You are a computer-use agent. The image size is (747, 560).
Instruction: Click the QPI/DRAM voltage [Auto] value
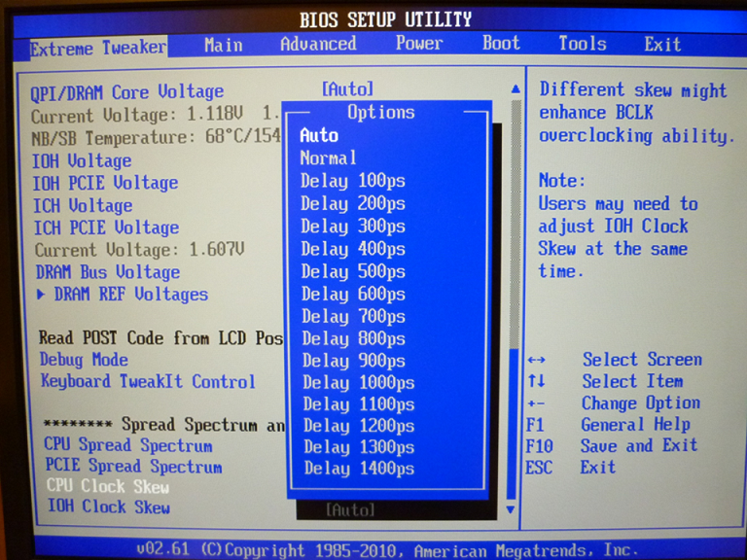click(348, 89)
